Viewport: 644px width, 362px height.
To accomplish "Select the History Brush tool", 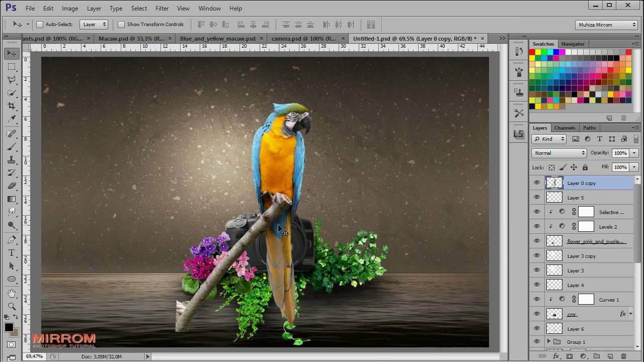I will pyautogui.click(x=12, y=173).
